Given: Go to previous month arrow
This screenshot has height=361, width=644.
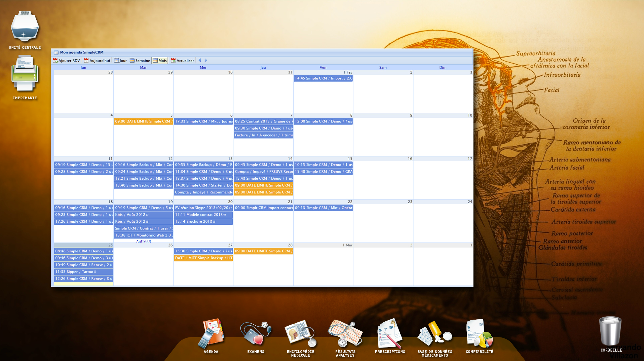Looking at the screenshot, I should click(x=200, y=60).
